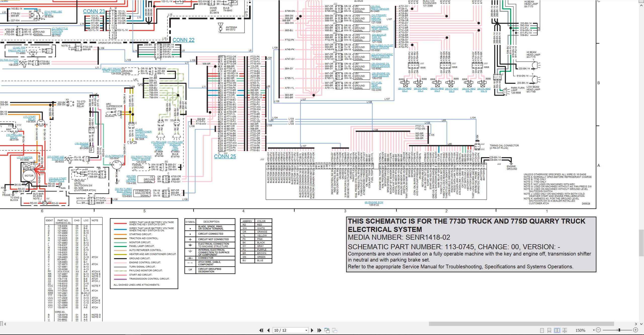
Task: Follow the CYL HEAD SOL 6 link
Action: (x=437, y=90)
